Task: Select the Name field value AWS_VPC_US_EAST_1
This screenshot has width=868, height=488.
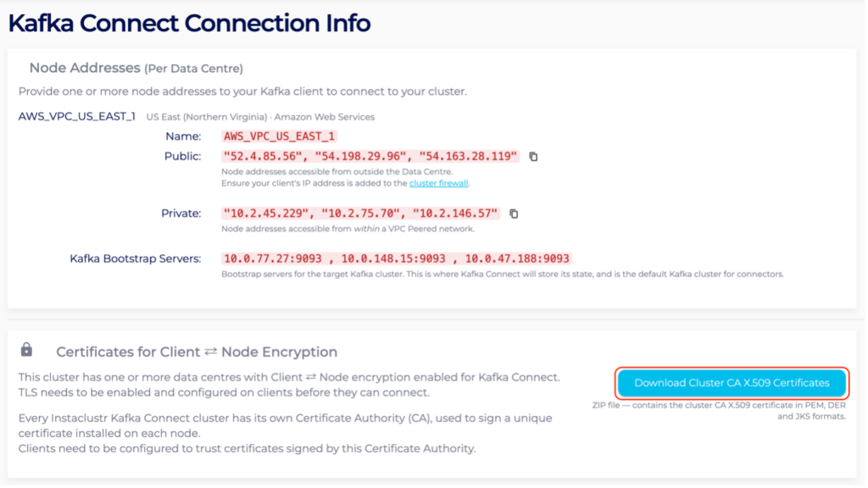Action: point(280,136)
